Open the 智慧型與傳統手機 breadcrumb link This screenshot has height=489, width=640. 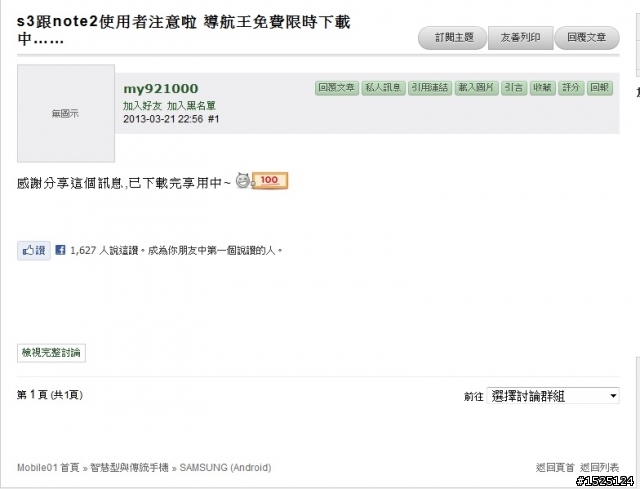[129, 467]
